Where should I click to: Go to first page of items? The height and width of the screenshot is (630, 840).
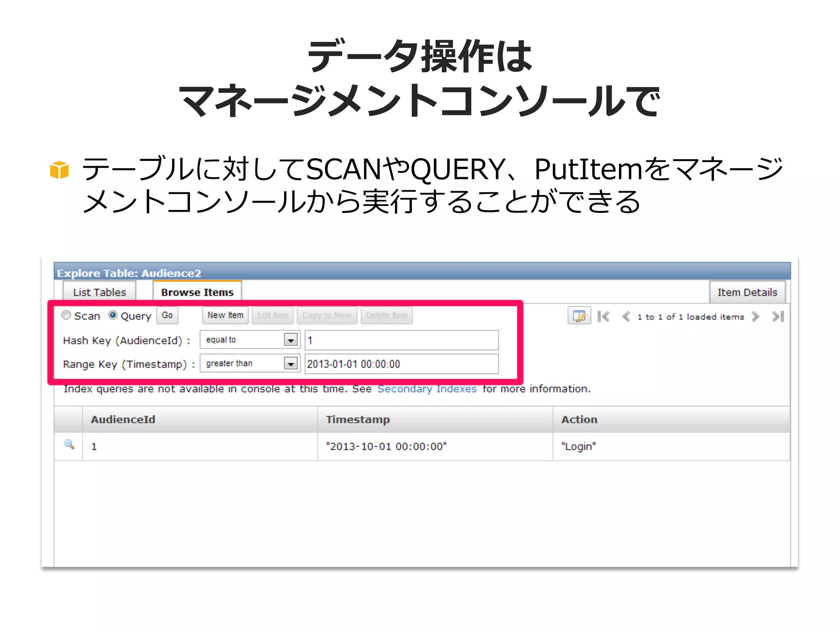click(x=603, y=316)
